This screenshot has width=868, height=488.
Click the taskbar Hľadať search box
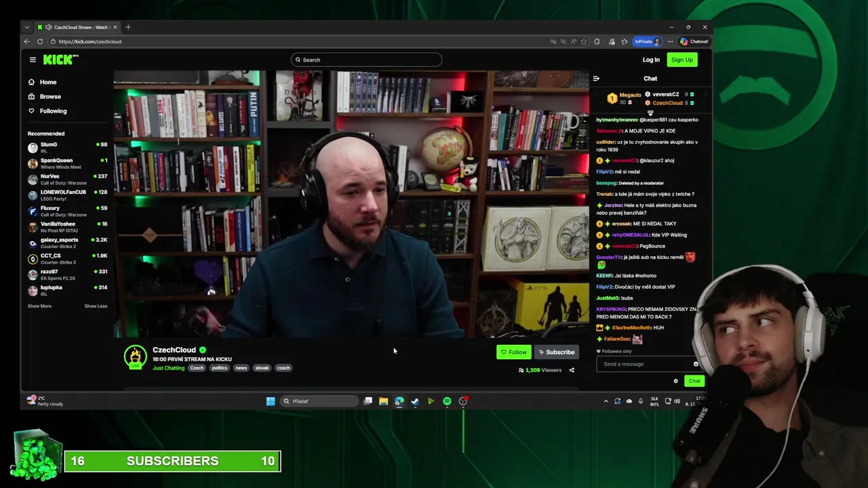(319, 401)
